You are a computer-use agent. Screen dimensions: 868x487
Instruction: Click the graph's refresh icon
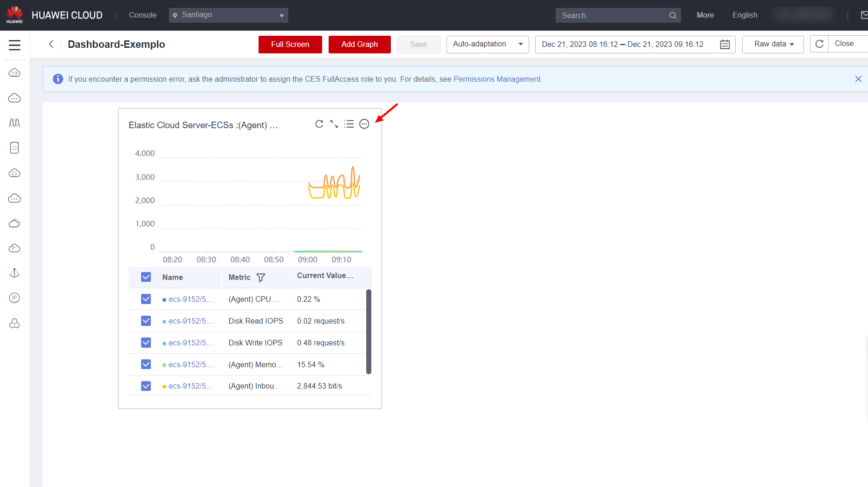click(319, 124)
